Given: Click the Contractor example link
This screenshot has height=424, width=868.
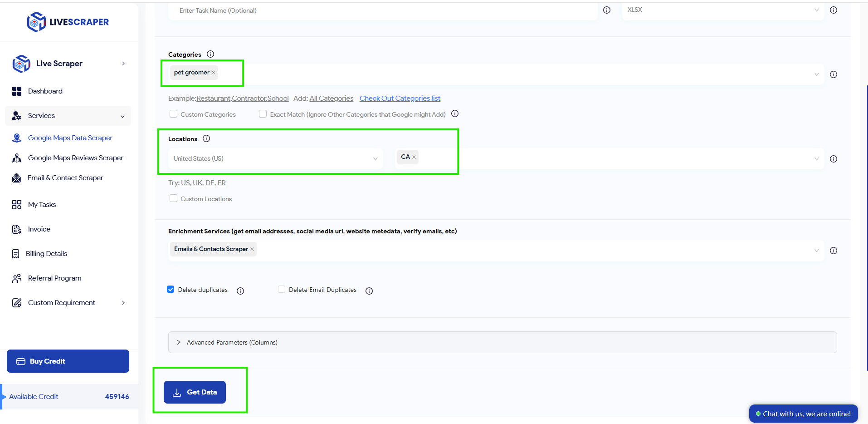Looking at the screenshot, I should pyautogui.click(x=249, y=99).
